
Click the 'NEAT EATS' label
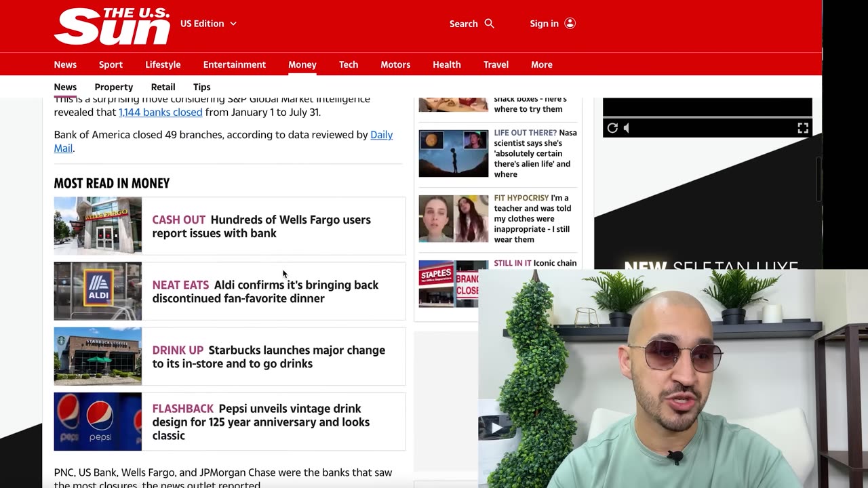(x=180, y=285)
